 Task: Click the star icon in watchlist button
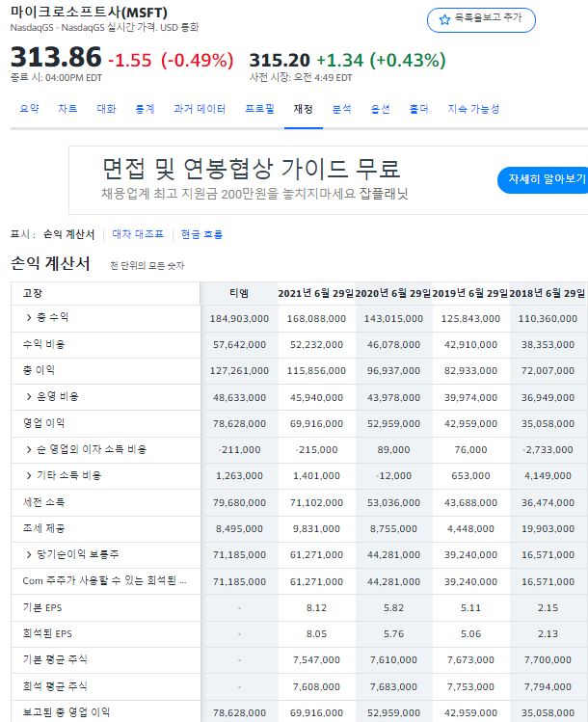(444, 20)
